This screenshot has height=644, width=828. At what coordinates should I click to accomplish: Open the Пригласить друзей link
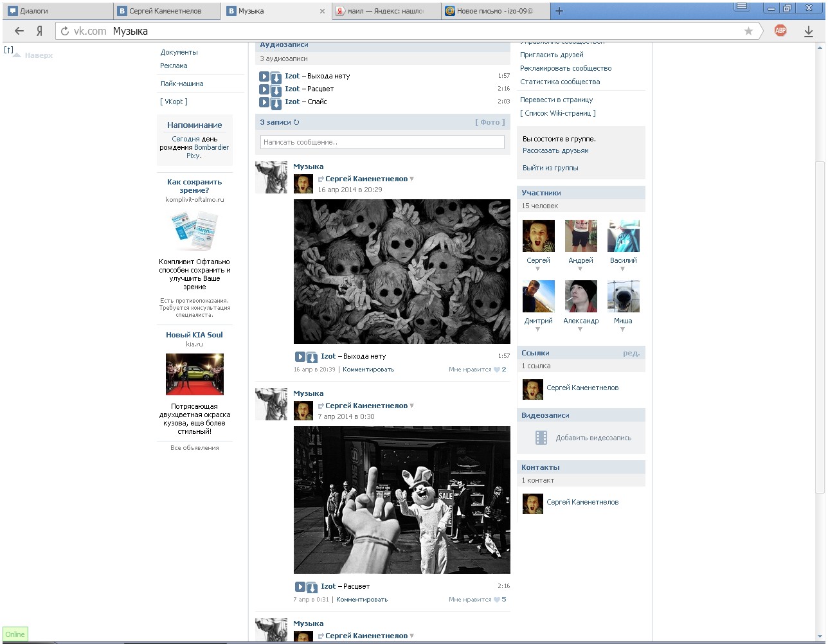(x=552, y=55)
